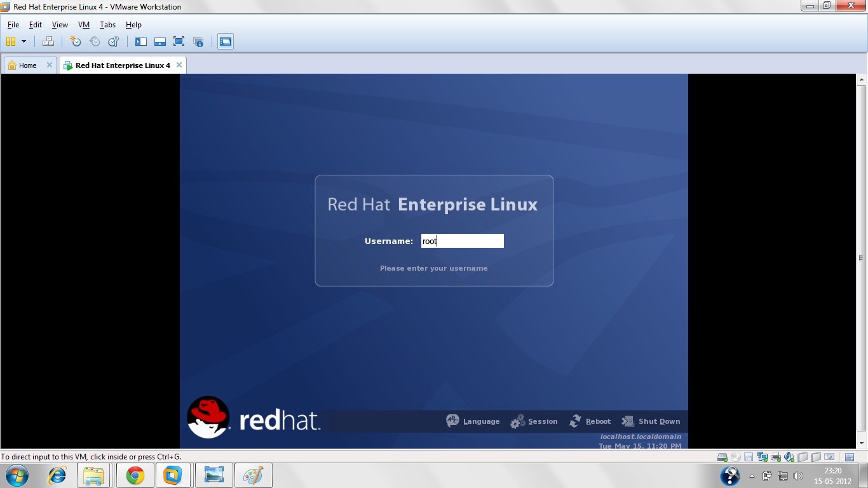Click the localhost.localdomain hostname text
The height and width of the screenshot is (488, 868).
[x=641, y=437]
